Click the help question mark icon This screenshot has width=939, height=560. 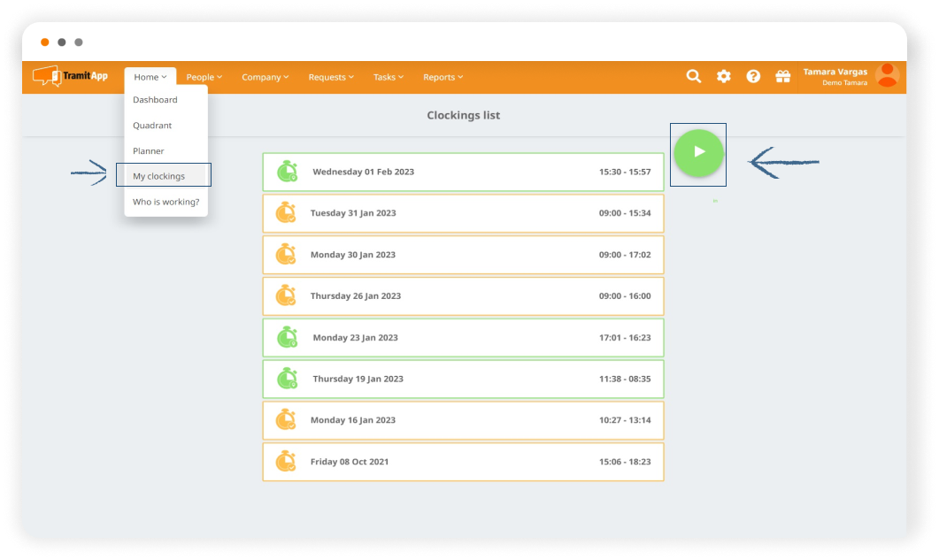tap(753, 77)
